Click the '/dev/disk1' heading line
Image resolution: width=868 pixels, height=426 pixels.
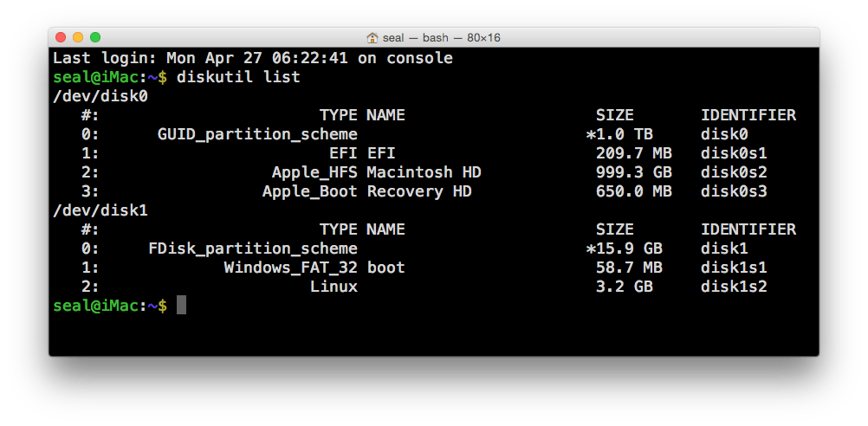(100, 210)
